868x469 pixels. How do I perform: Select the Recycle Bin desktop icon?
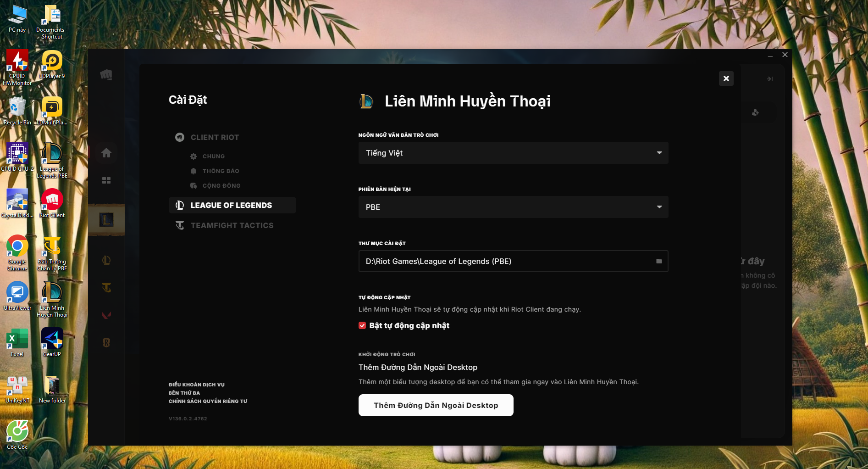[x=17, y=111]
